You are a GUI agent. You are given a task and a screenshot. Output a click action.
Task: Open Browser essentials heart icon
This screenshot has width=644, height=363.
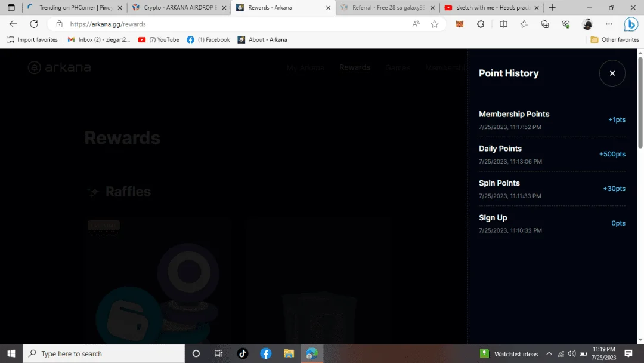point(566,24)
